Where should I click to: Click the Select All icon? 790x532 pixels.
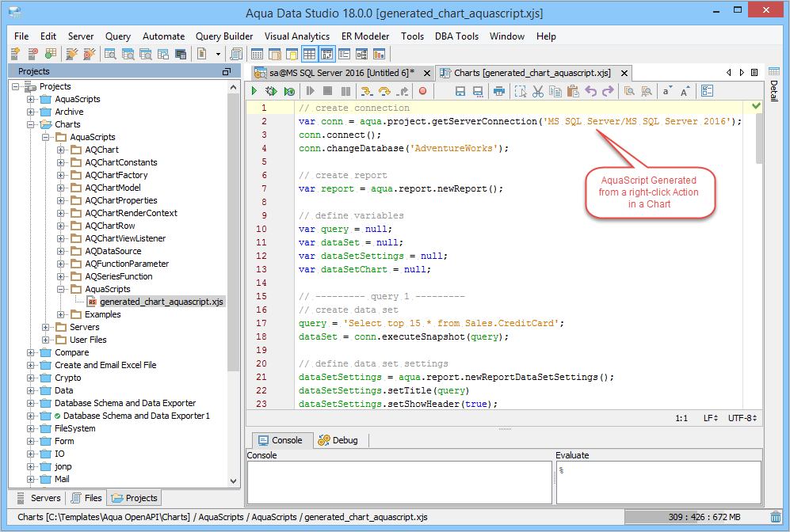tap(521, 91)
